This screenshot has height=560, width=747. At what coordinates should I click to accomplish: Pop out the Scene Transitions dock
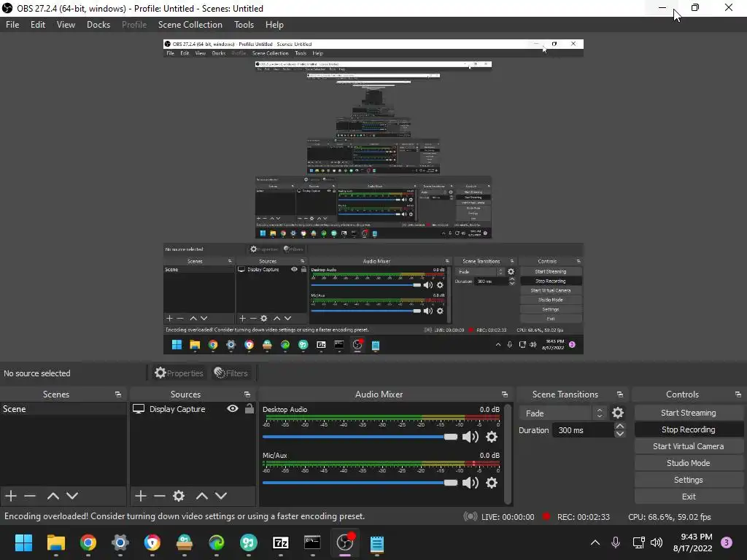tap(620, 394)
